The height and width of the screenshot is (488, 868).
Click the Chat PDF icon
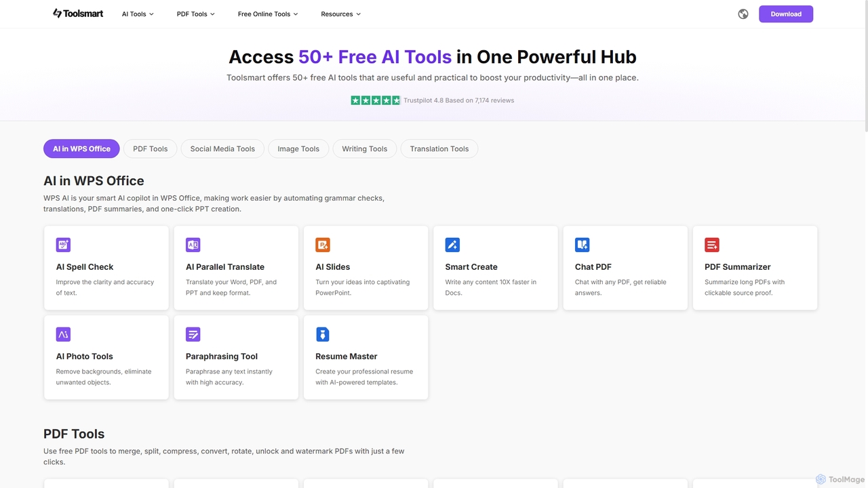[x=582, y=245]
